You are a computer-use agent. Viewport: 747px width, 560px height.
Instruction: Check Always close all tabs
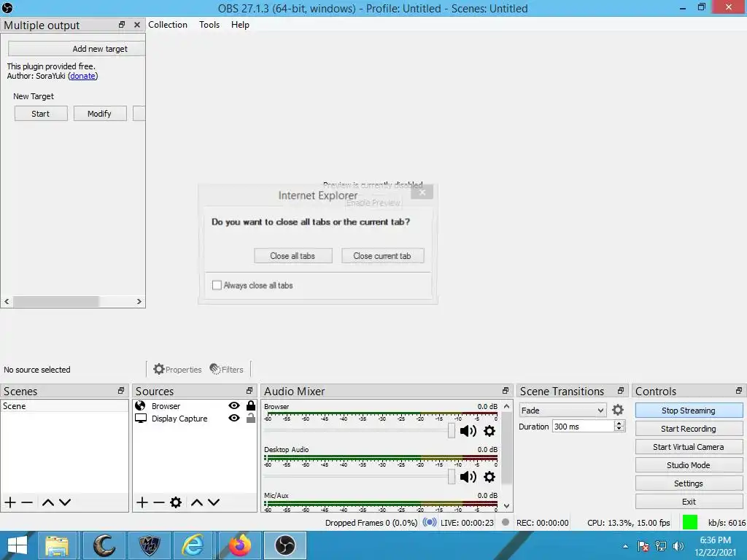tap(217, 285)
